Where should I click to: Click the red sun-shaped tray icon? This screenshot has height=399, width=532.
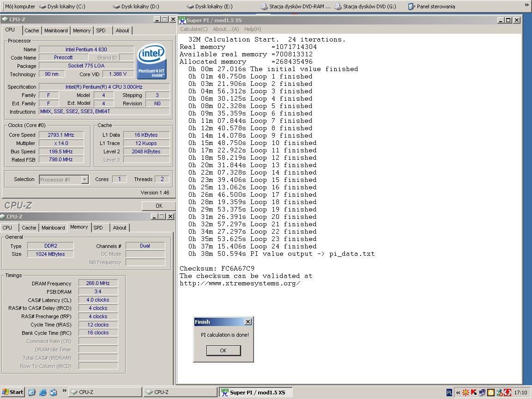[466, 393]
